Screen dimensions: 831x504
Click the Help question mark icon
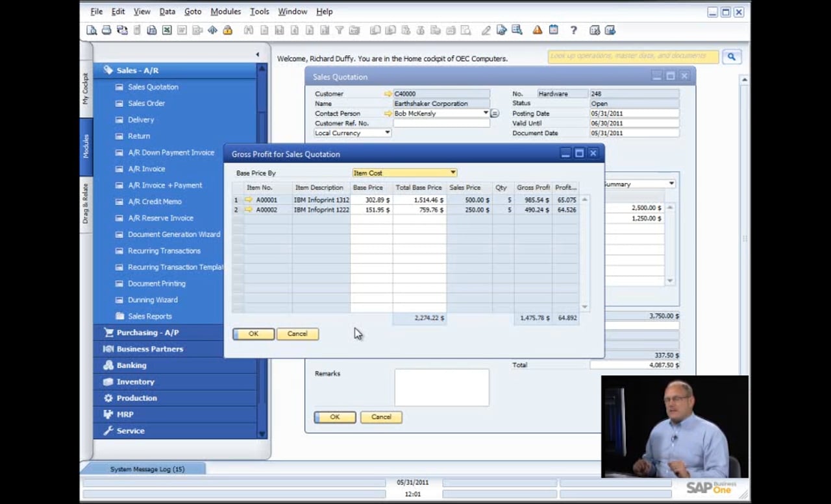coord(573,30)
